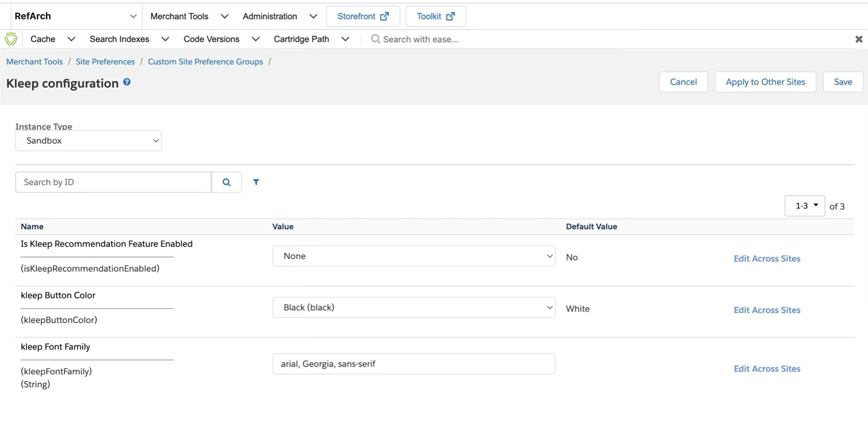The image size is (868, 423).
Task: Open the Is Kleep Recommendation Enabled value dropdown
Action: coord(414,256)
